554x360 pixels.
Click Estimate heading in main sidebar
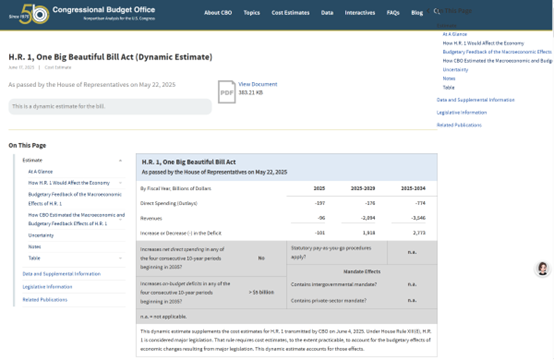(32, 160)
